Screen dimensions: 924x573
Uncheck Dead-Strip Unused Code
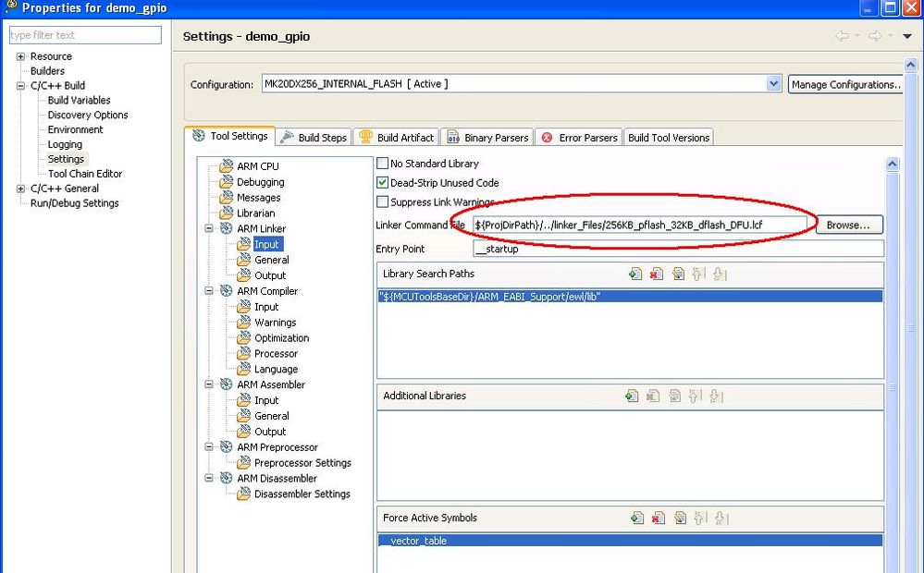(382, 183)
